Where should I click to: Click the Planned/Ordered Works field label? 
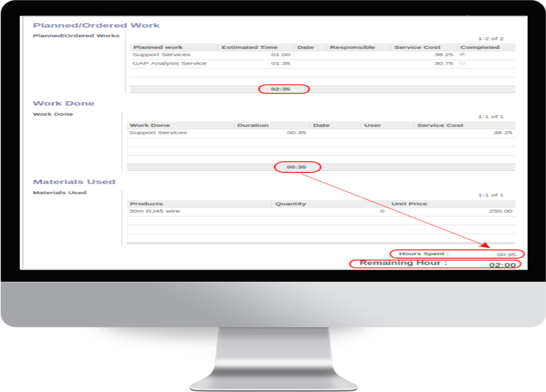pos(76,35)
